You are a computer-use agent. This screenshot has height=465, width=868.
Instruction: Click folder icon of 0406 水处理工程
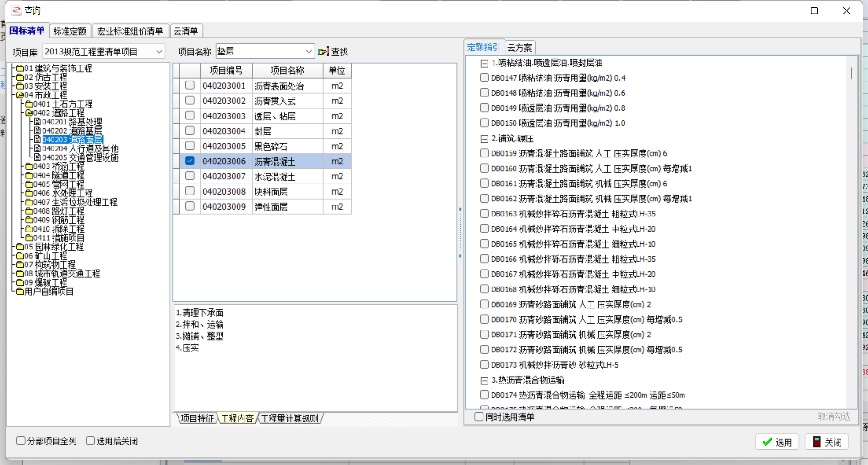pos(29,193)
